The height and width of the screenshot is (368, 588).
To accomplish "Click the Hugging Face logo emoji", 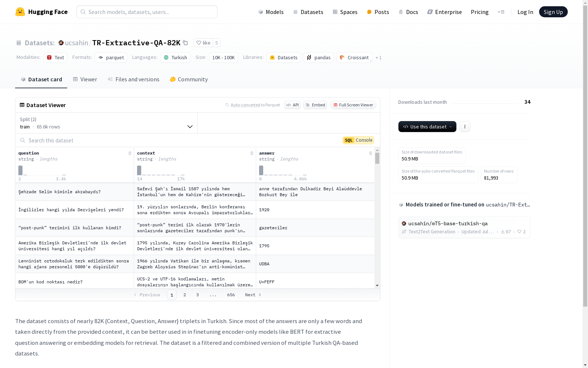I will tap(20, 12).
